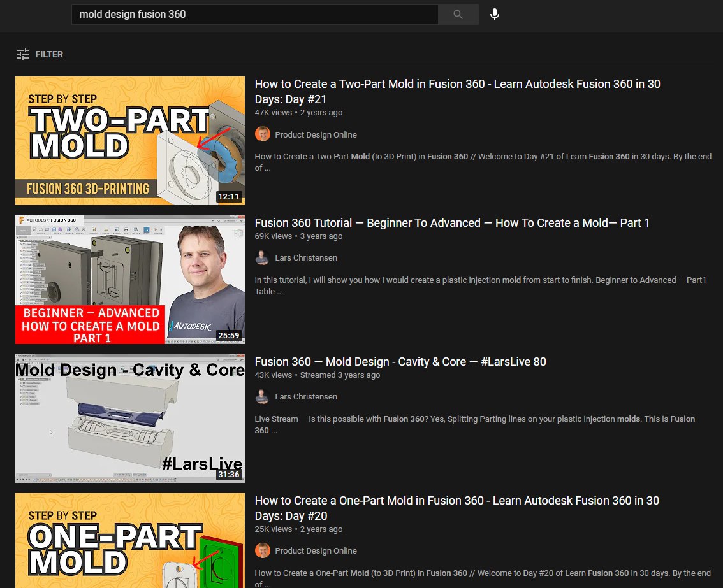The height and width of the screenshot is (588, 723).
Task: Focus the search box with 'mold design fusion 360'
Action: coord(254,14)
